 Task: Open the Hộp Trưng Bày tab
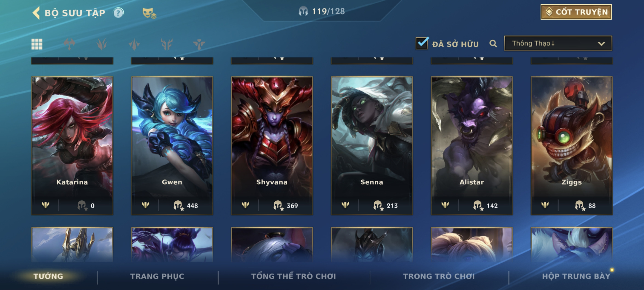576,276
